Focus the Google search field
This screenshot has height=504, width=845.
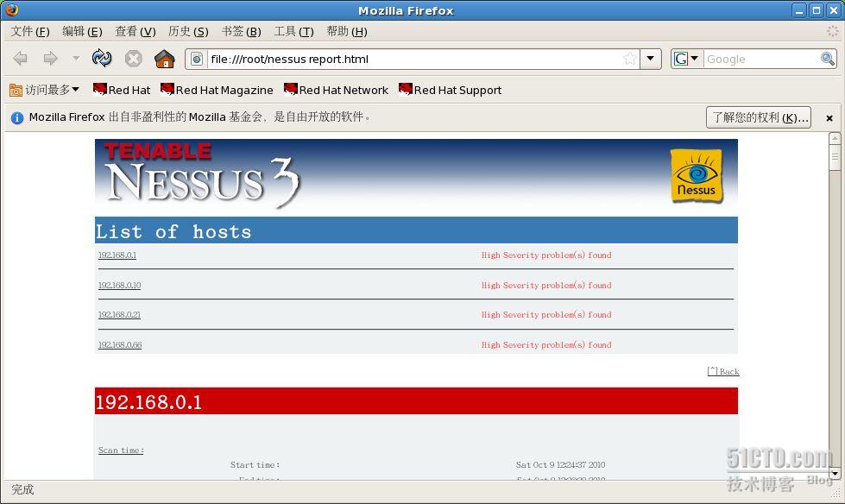tap(761, 59)
